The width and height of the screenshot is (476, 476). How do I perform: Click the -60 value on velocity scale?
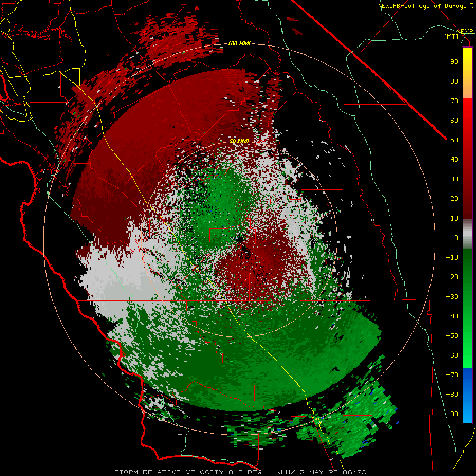coord(452,355)
